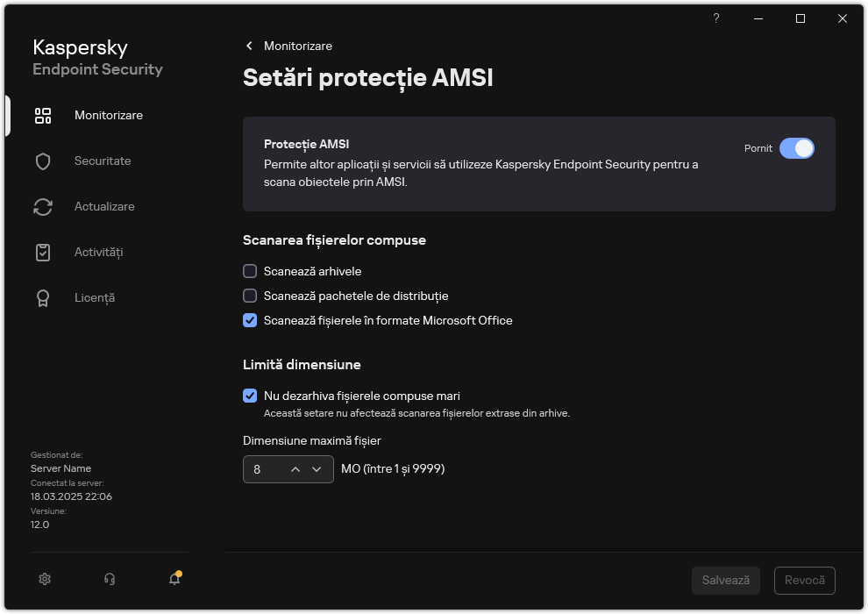
Task: Decrease maximum file size with down arrow
Action: pos(317,469)
